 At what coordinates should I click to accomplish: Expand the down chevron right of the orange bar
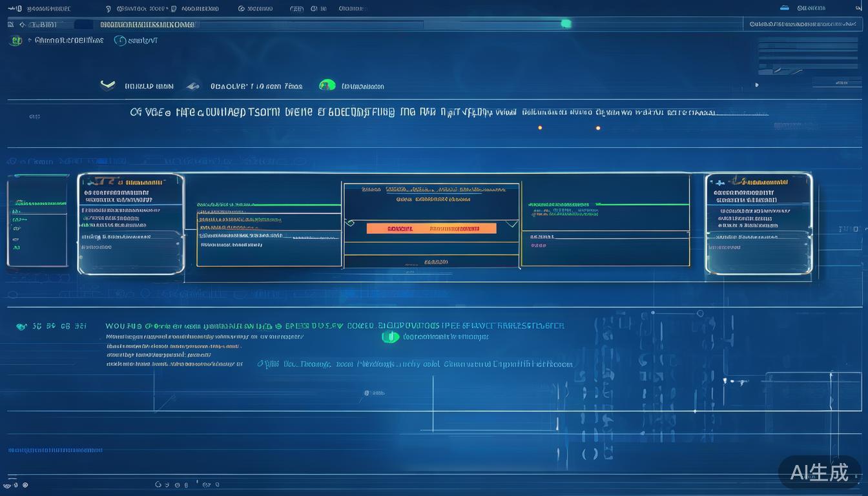pos(512,224)
